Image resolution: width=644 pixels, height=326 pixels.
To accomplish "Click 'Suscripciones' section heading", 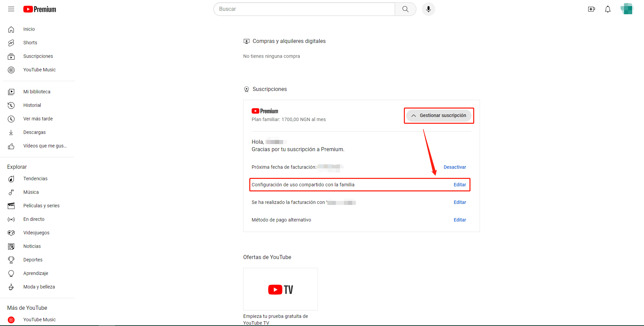I will tap(270, 89).
